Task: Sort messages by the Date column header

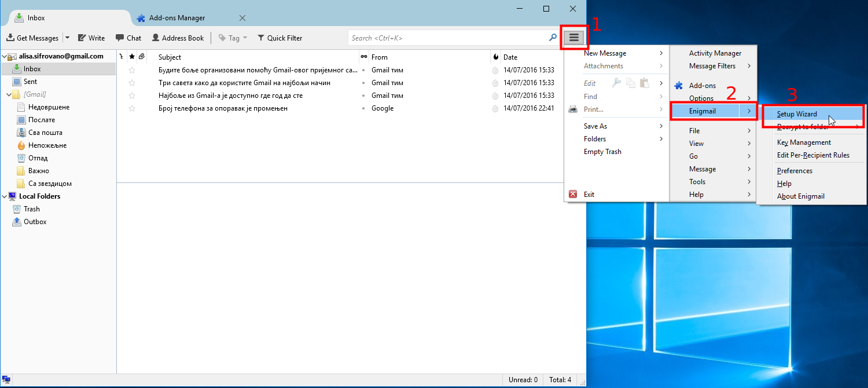Action: coord(510,57)
